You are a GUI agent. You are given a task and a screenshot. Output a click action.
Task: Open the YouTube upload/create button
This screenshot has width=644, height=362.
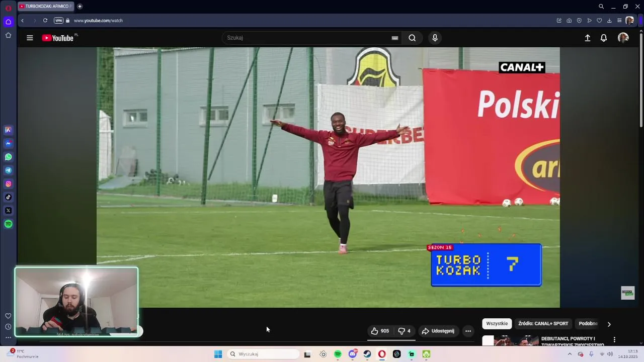pos(587,38)
